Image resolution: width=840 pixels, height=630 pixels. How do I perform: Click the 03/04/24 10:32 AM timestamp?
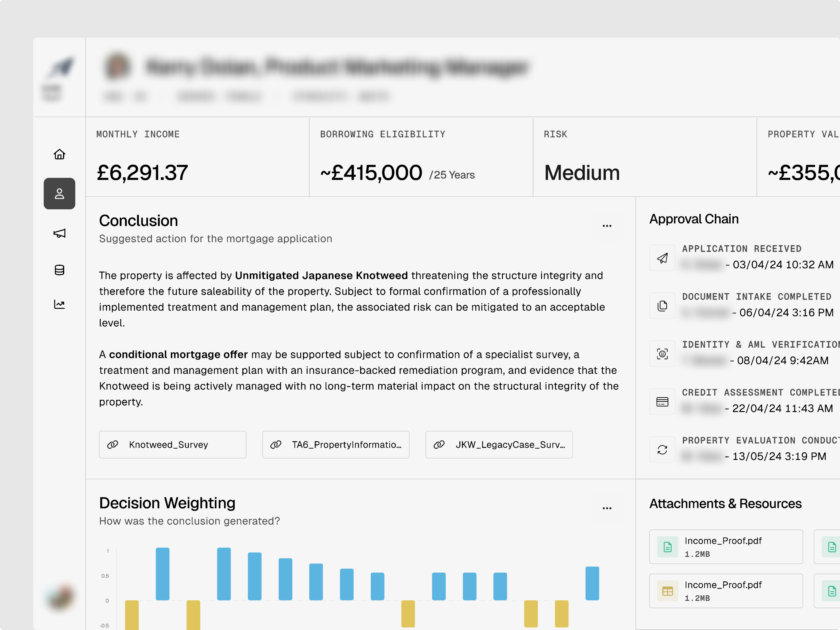(783, 265)
